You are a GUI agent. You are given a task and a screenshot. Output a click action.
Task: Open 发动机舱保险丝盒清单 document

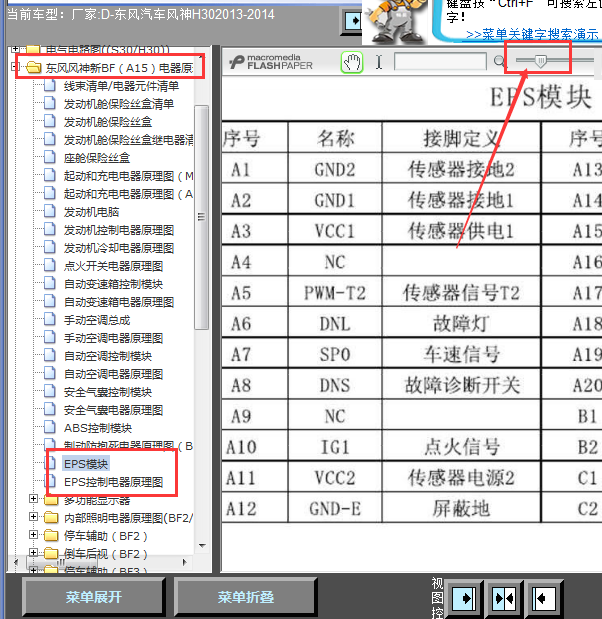(119, 104)
